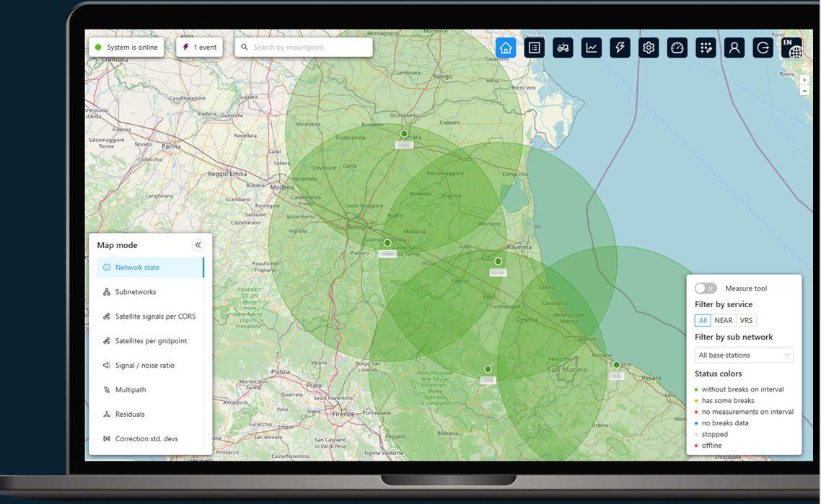Open the All base stations dropdown
This screenshot has width=821, height=504.
point(744,355)
